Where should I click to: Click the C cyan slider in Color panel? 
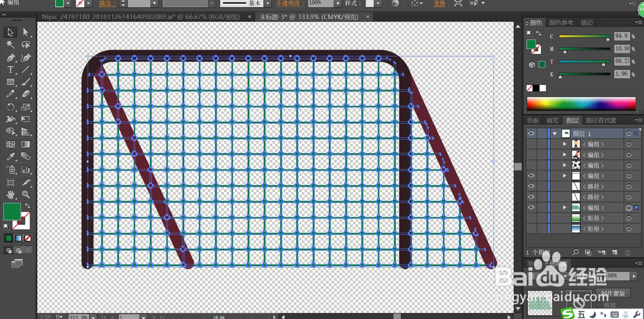pyautogui.click(x=584, y=37)
